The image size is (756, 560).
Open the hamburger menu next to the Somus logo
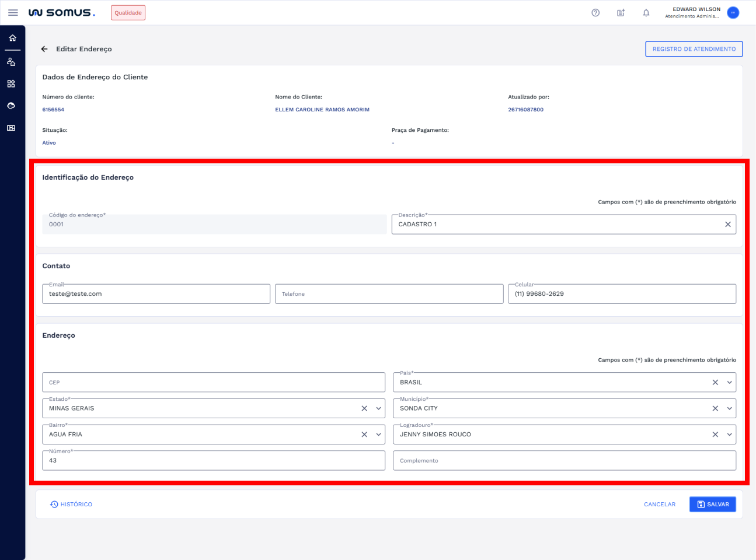coord(13,13)
